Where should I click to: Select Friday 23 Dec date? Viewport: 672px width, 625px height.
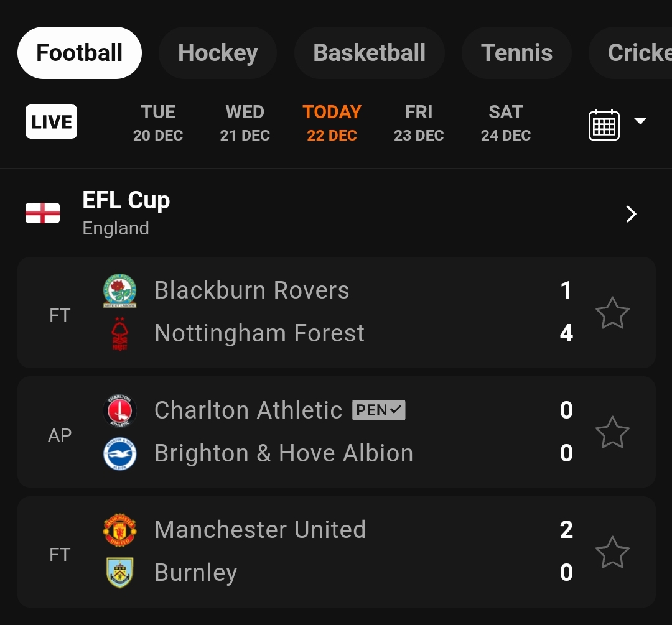click(x=419, y=123)
